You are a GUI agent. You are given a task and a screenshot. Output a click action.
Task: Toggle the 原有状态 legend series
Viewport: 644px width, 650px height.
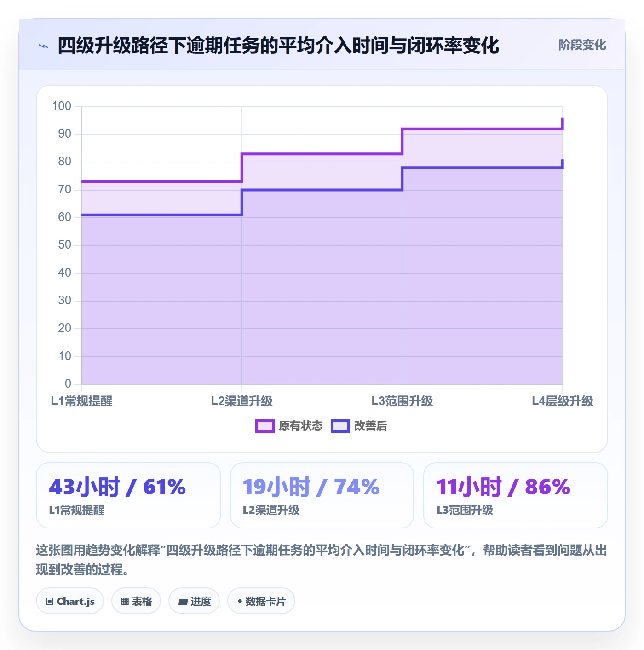click(289, 426)
